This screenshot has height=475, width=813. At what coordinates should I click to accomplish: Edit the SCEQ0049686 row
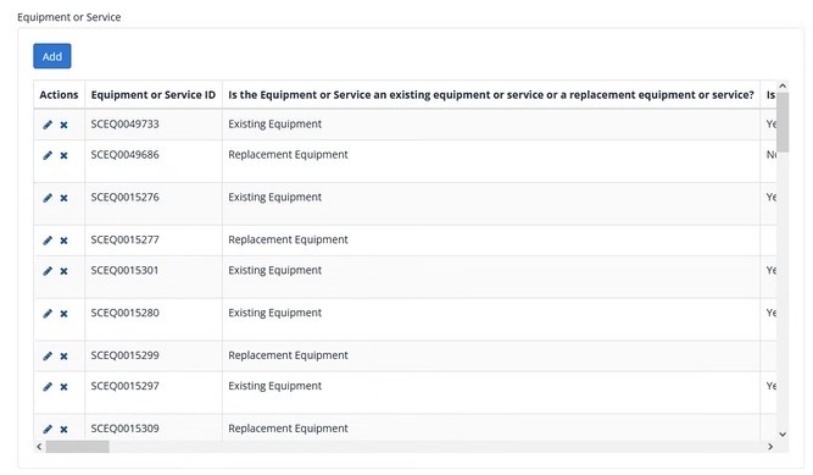point(47,156)
